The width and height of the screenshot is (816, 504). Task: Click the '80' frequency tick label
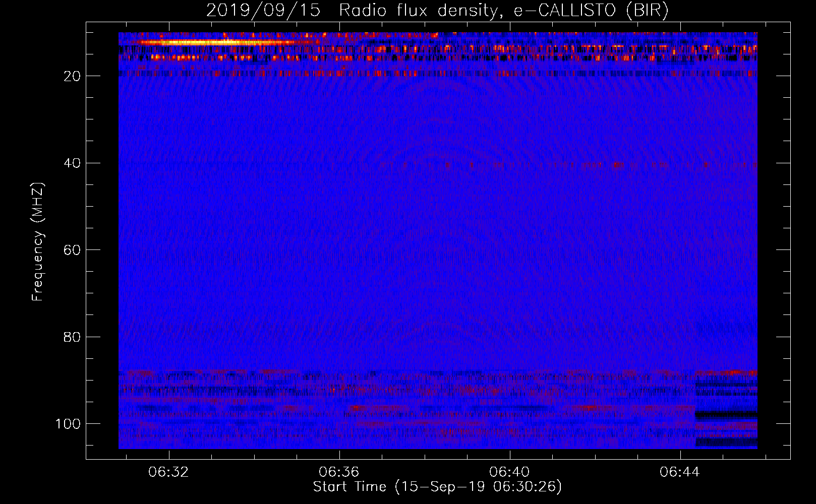pyautogui.click(x=73, y=337)
